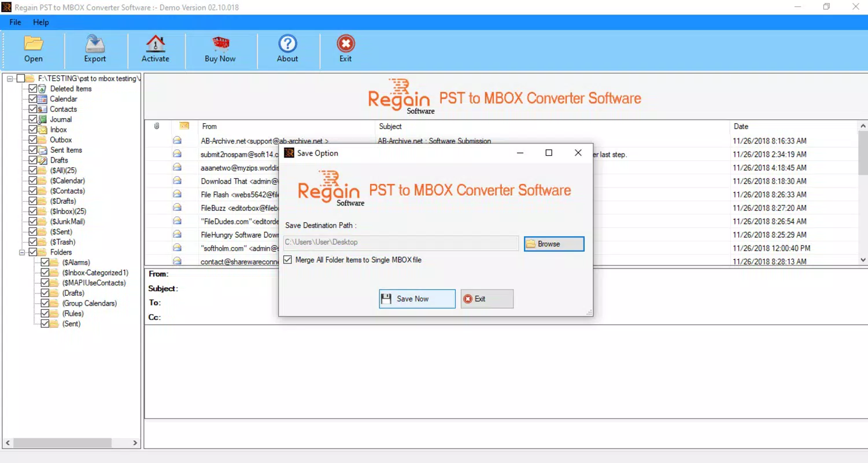Select the Calendar folder icon in tree

[x=42, y=99]
